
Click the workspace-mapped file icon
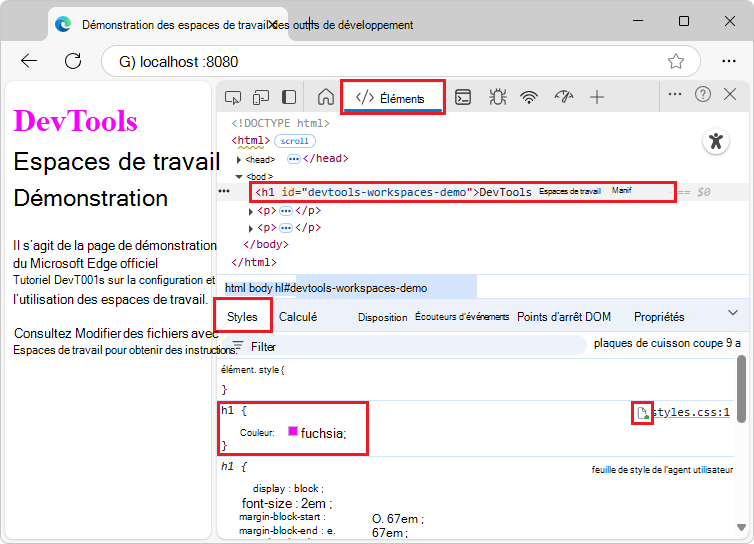(x=642, y=413)
